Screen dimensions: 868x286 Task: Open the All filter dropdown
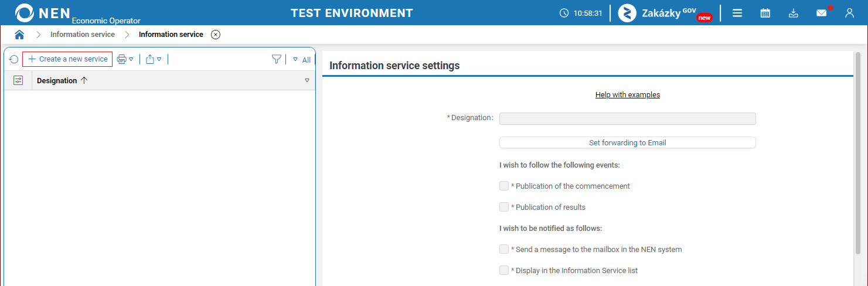tap(302, 60)
